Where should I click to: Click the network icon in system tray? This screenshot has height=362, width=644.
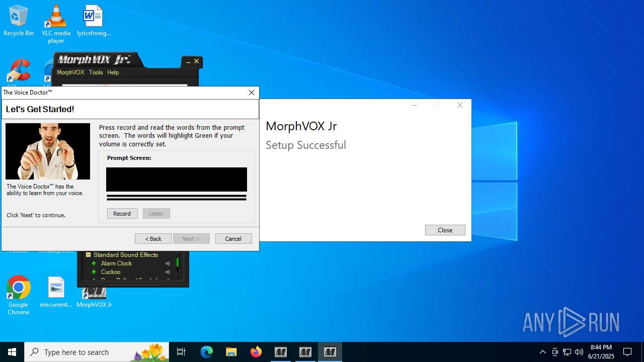(x=567, y=352)
